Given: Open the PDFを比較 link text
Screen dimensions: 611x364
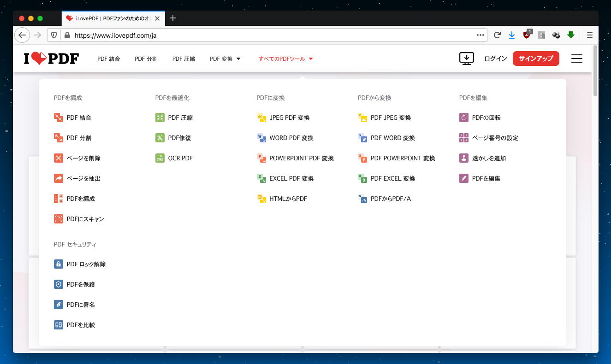Looking at the screenshot, I should tap(81, 325).
